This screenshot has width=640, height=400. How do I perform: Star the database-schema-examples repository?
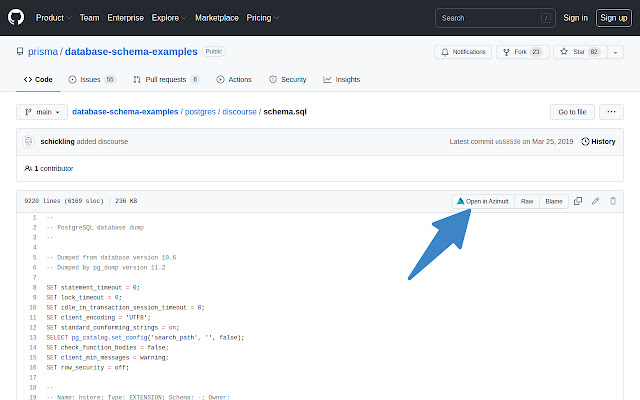[x=574, y=51]
